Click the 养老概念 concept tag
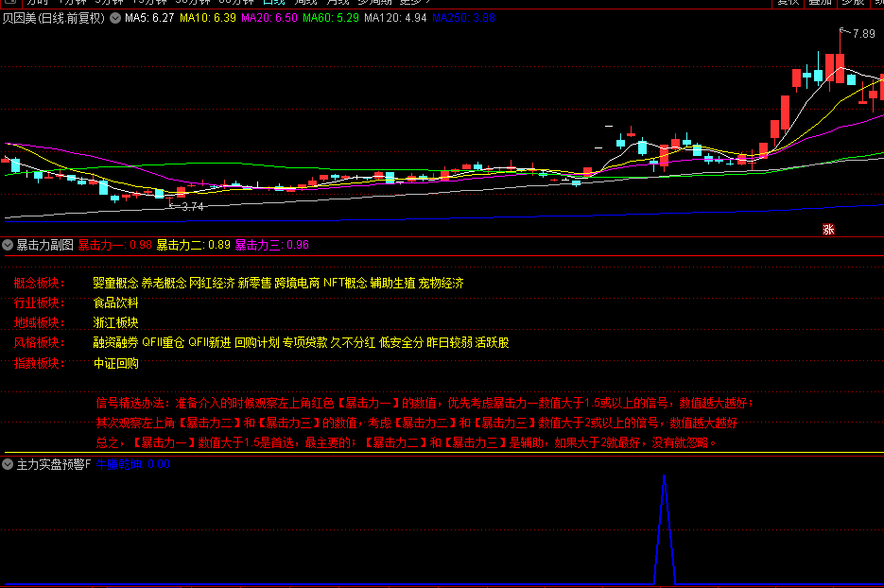The width and height of the screenshot is (884, 588). pos(164,283)
